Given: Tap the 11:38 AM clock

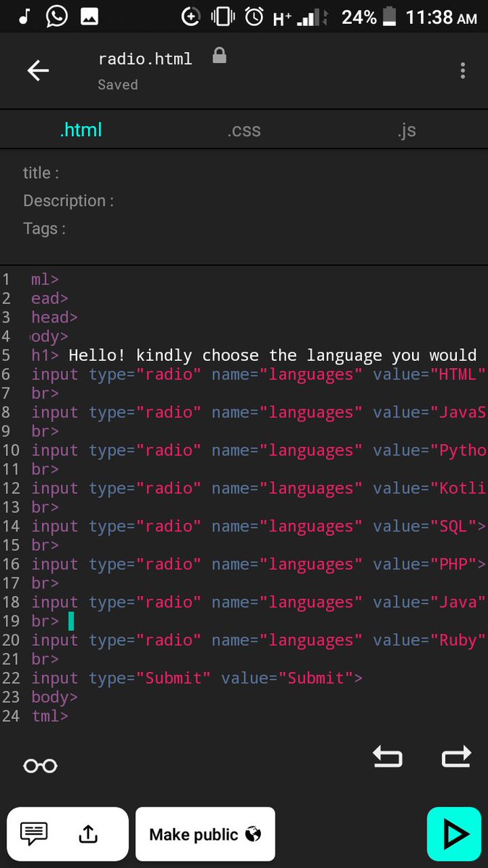Looking at the screenshot, I should point(441,17).
